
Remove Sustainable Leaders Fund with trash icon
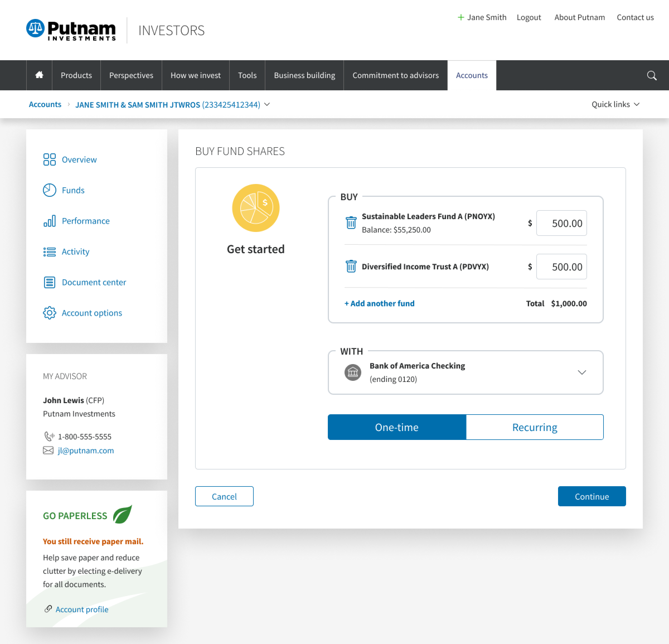coord(351,222)
